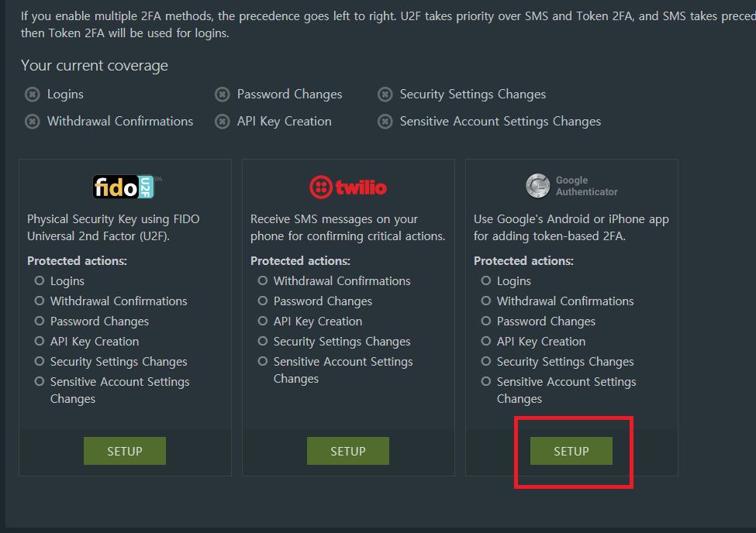
Task: Click Sensitive Account Settings bullet in Google Authenticator card
Action: [486, 382]
